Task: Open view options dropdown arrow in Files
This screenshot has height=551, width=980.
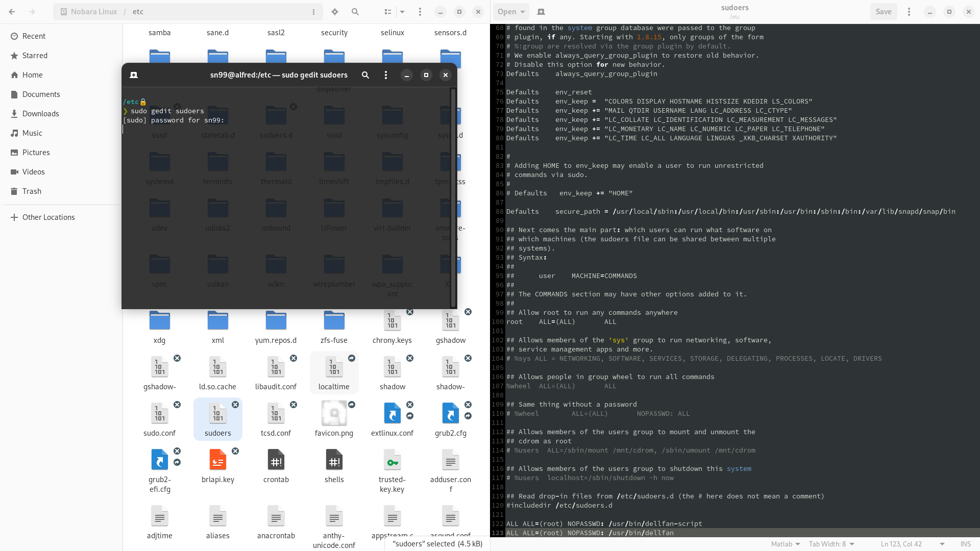Action: click(x=402, y=12)
